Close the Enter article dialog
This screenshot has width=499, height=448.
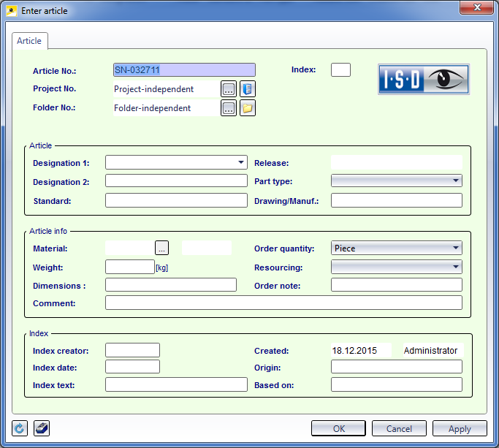pos(477,7)
